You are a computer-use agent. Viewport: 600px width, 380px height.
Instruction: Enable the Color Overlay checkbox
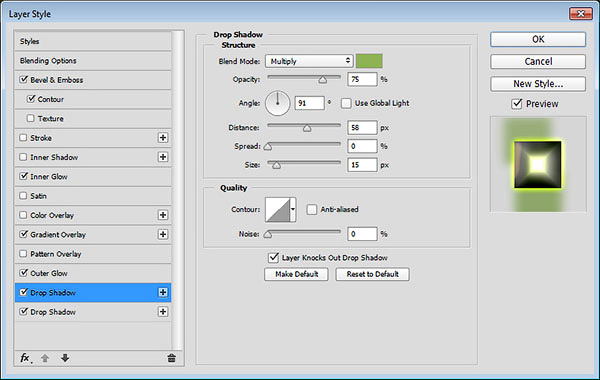23,215
